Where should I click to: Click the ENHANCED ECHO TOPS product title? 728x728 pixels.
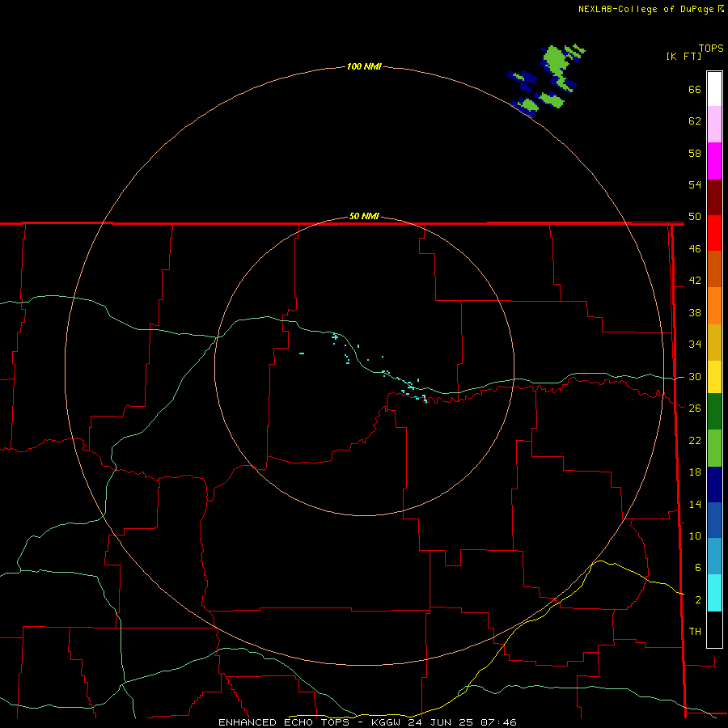click(284, 722)
